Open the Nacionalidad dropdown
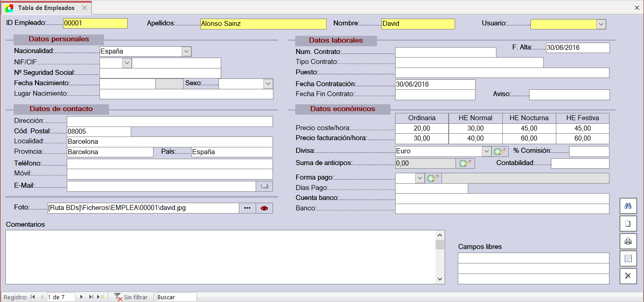The width and height of the screenshot is (644, 302). click(x=186, y=52)
